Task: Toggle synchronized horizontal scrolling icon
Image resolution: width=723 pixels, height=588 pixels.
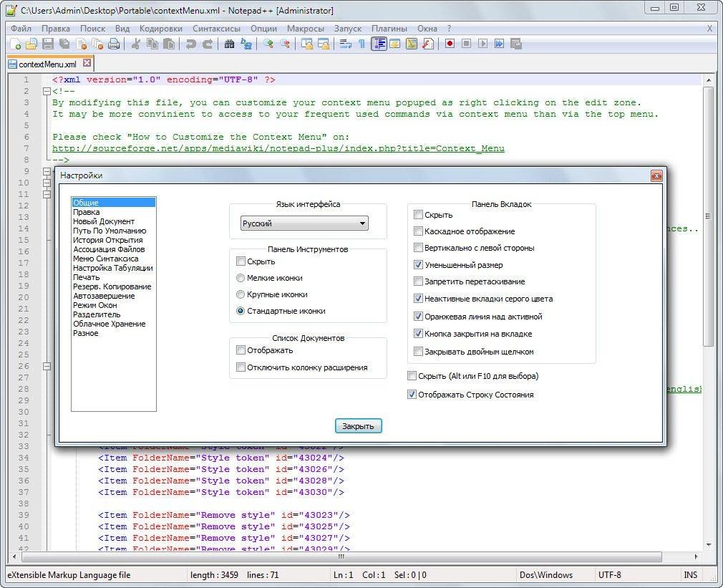Action: click(324, 44)
